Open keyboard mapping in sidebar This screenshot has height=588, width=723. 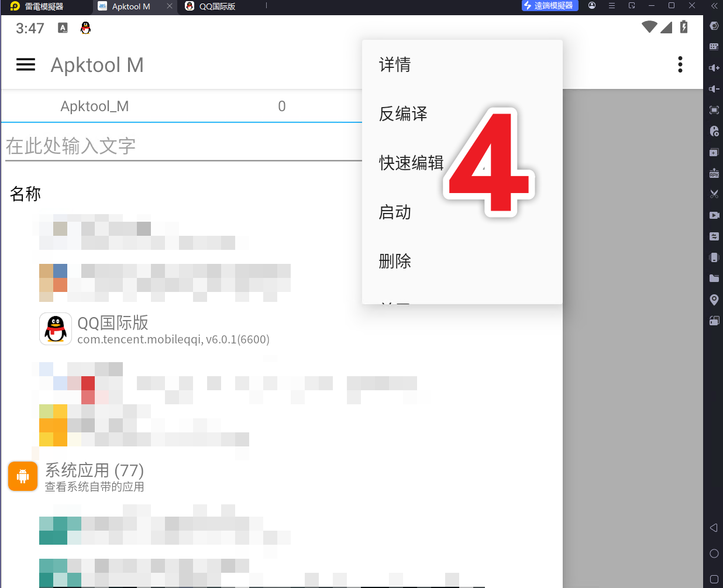click(x=714, y=47)
